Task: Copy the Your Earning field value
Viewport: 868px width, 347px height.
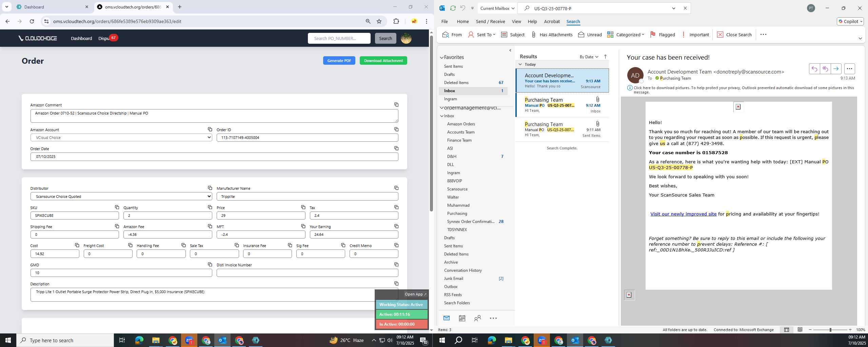Action: click(x=396, y=226)
